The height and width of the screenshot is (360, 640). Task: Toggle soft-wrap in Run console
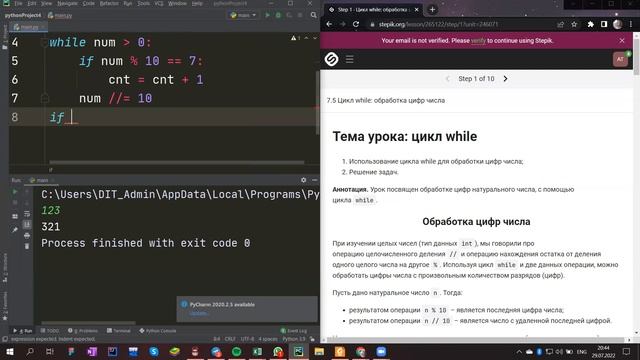pos(27,213)
